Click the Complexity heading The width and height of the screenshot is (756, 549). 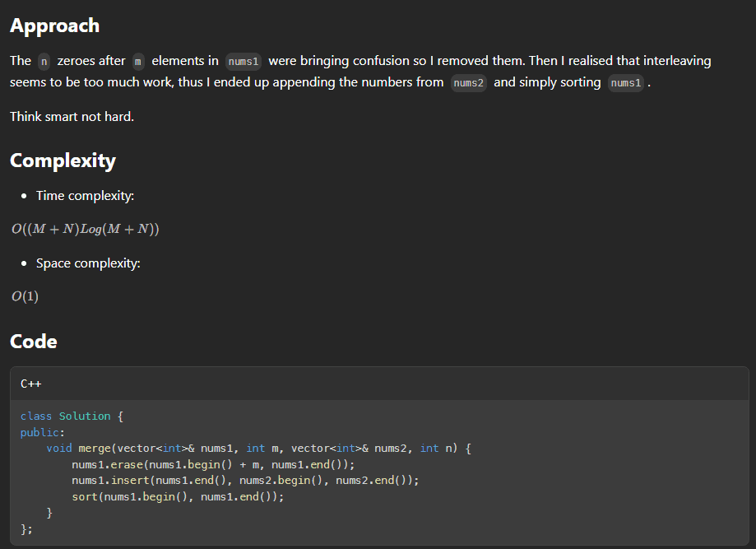click(63, 161)
